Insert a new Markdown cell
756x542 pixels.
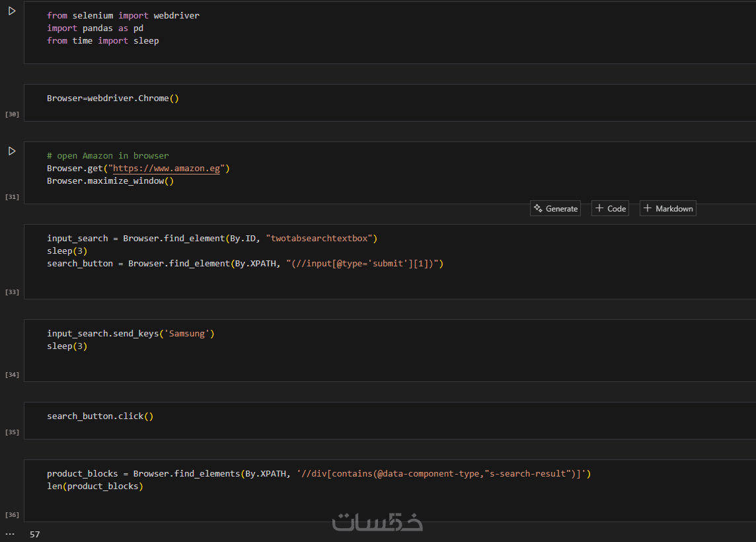point(667,209)
